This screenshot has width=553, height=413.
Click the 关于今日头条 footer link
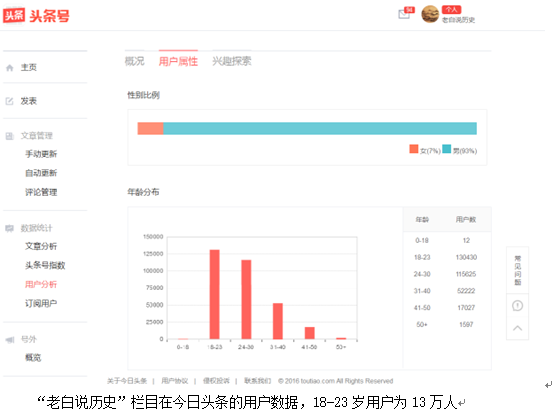(127, 381)
